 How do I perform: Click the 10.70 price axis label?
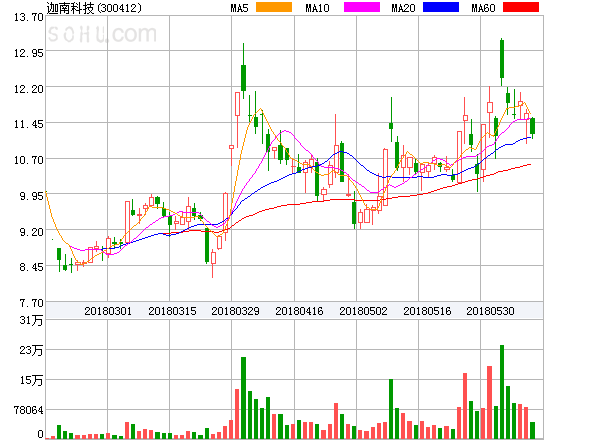(29, 160)
